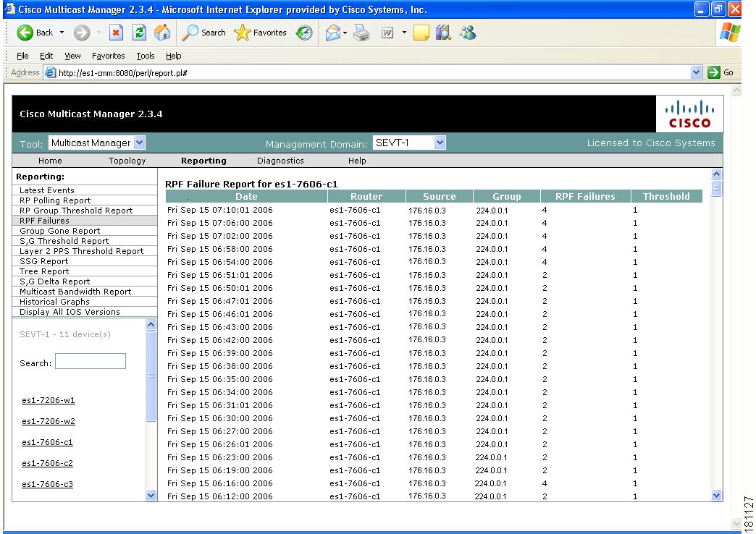Open Favorites star toolbar button

(261, 33)
